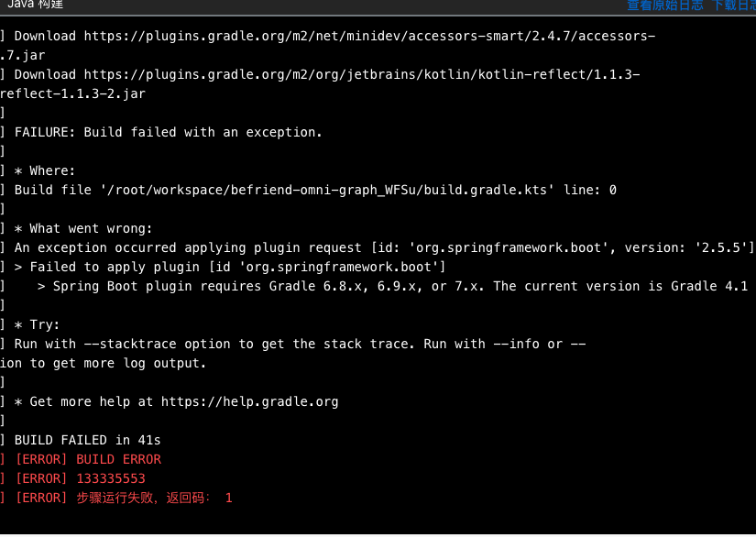Click the 步骤运行失败 return code line
This screenshot has width=756, height=537.
click(x=124, y=498)
